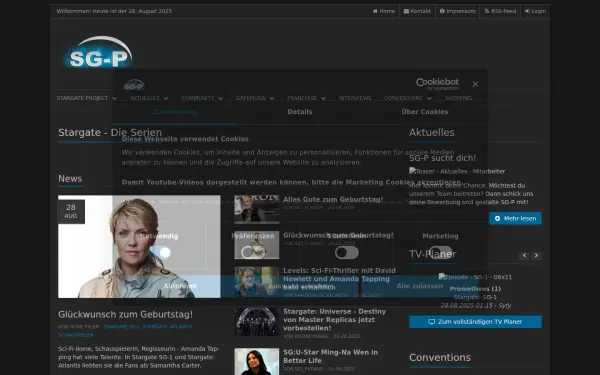
Task: Expand the Aktuelles menu
Action: [149, 98]
